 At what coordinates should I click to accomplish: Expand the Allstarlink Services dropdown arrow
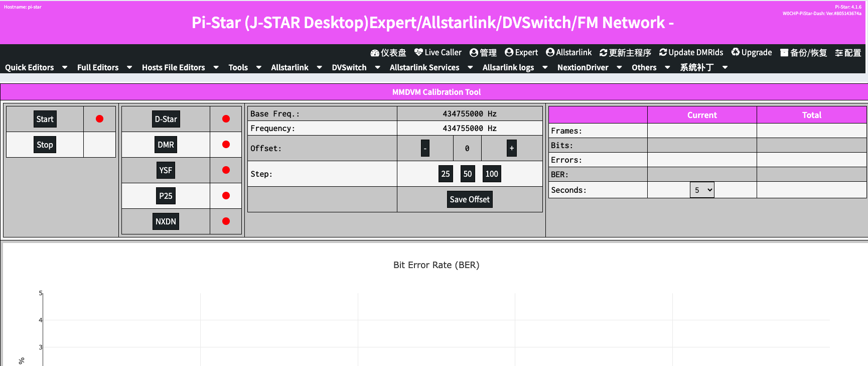click(470, 67)
